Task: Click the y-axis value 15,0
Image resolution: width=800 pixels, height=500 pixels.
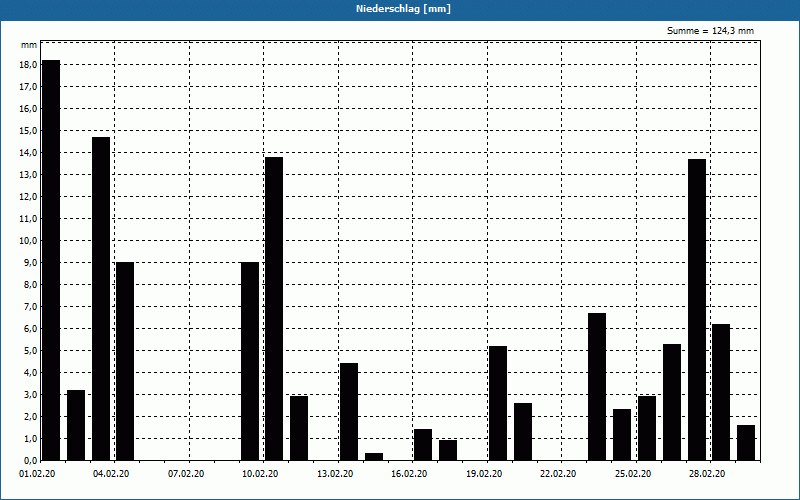Action: point(28,131)
